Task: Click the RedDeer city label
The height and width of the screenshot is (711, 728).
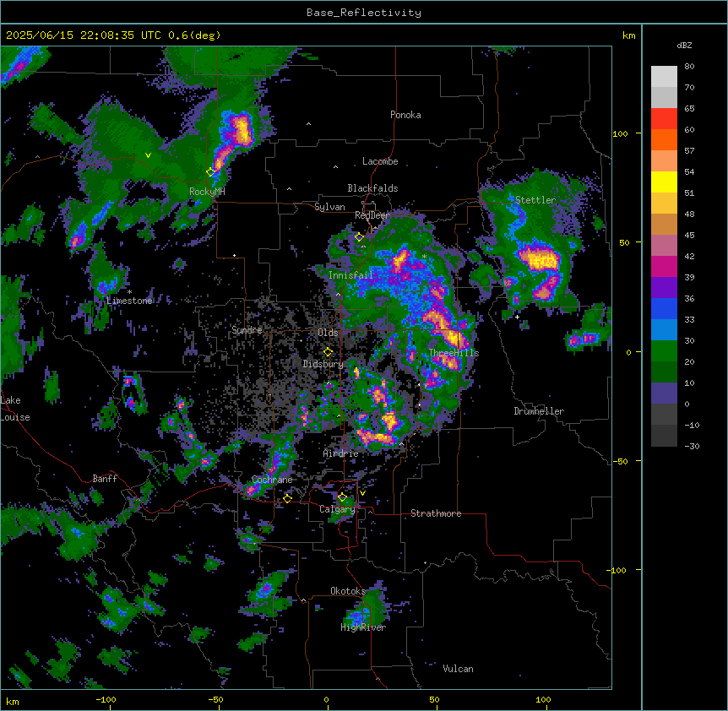Action: 372,215
